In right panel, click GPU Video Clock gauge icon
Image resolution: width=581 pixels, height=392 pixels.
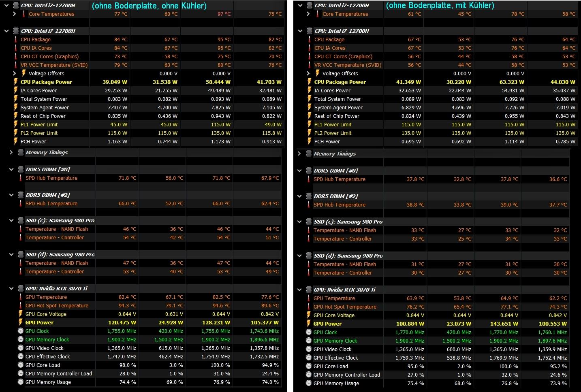309,349
